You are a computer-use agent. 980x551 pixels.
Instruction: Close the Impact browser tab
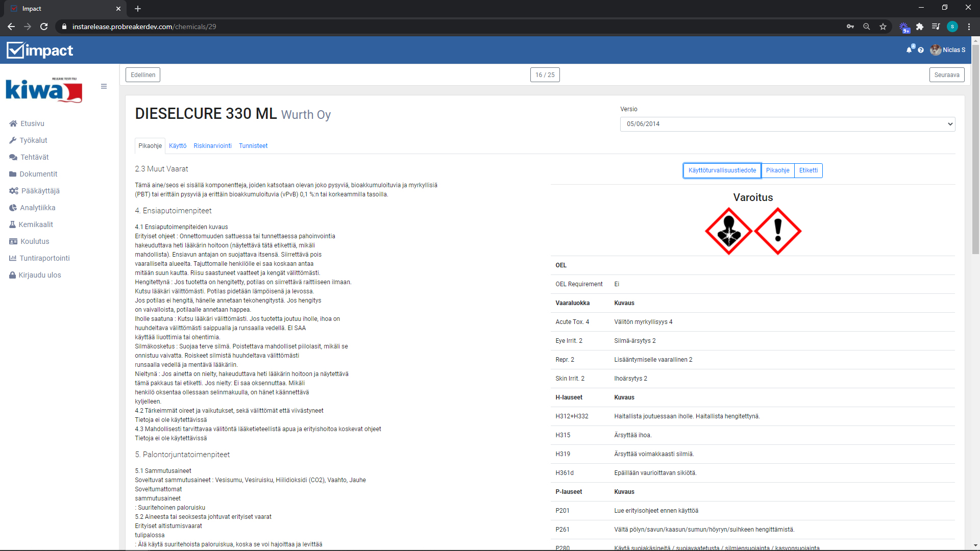click(118, 9)
